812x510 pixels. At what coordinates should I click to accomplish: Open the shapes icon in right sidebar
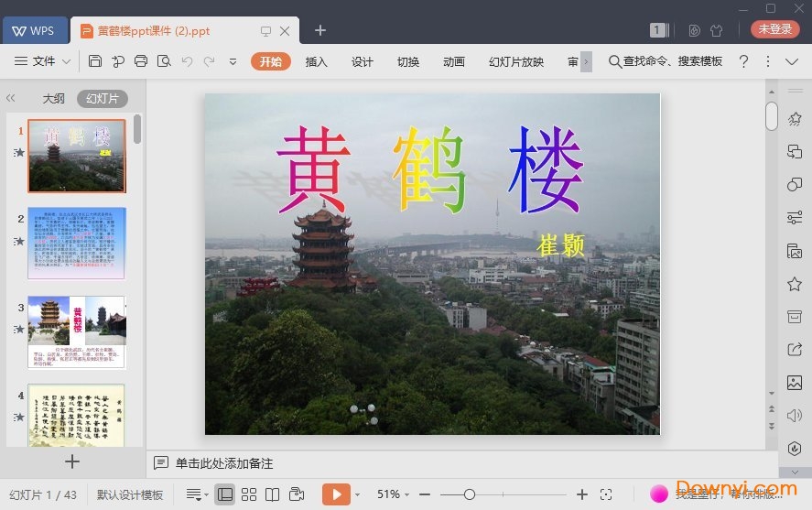point(795,184)
